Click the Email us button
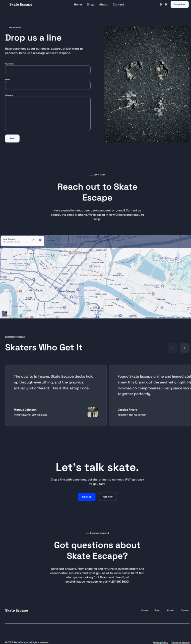Viewport: 191px width, 644px height. (87, 497)
